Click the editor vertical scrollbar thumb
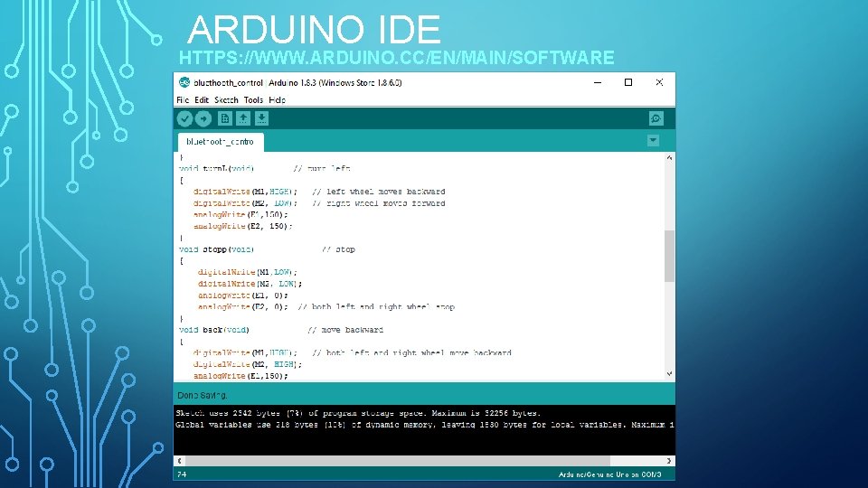868x488 pixels. tap(669, 256)
